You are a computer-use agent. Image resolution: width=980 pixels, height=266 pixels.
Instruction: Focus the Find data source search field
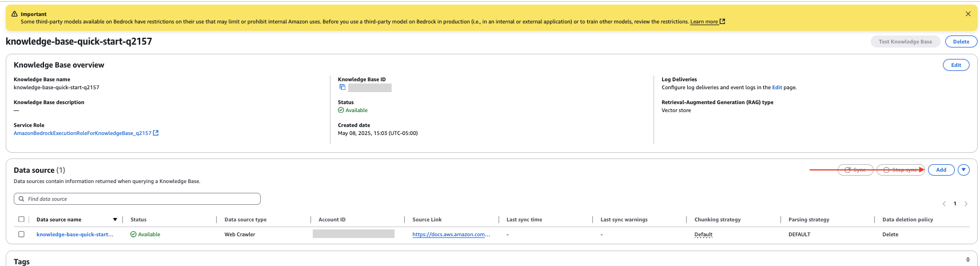(137, 199)
